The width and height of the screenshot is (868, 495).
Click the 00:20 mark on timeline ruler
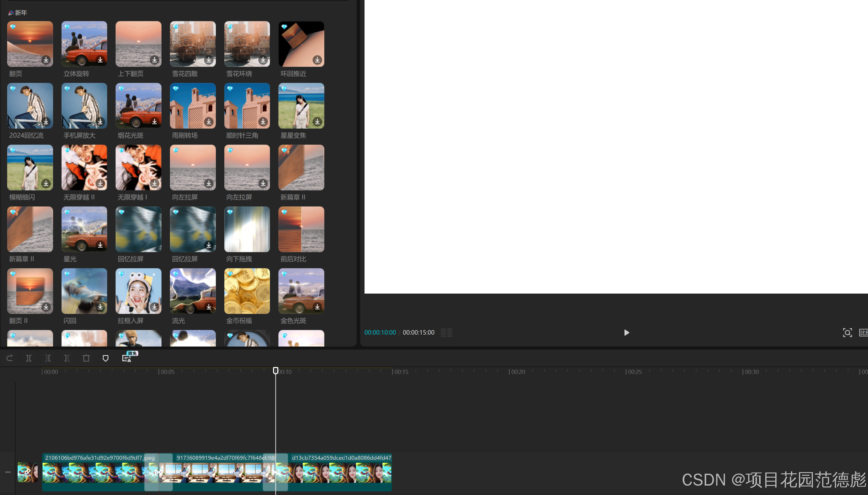pos(518,371)
